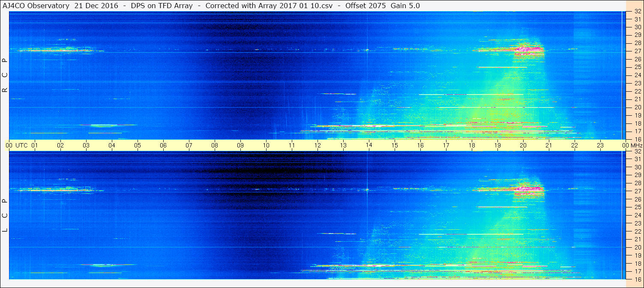Select the 14 hour mark on time axis
The width and height of the screenshot is (644, 288).
[369, 145]
